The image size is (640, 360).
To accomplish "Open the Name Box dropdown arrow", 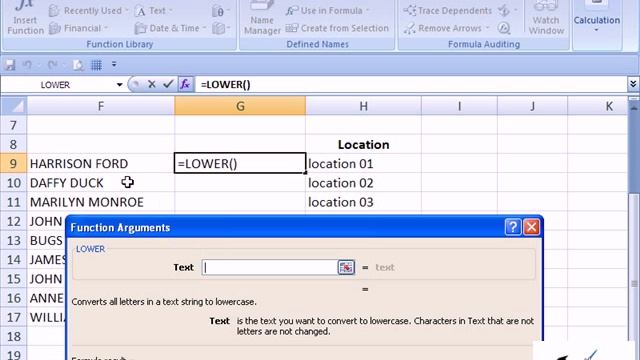I will coord(119,85).
